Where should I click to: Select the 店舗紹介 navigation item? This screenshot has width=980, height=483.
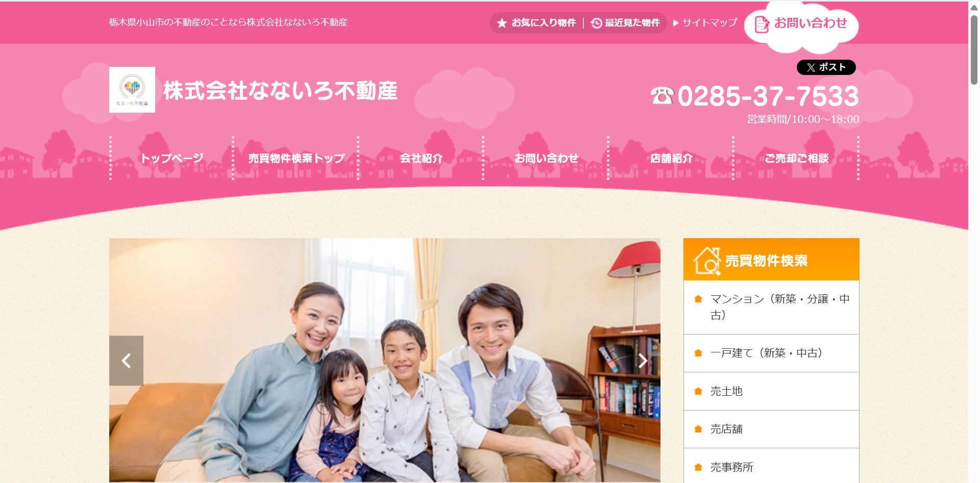coord(671,158)
